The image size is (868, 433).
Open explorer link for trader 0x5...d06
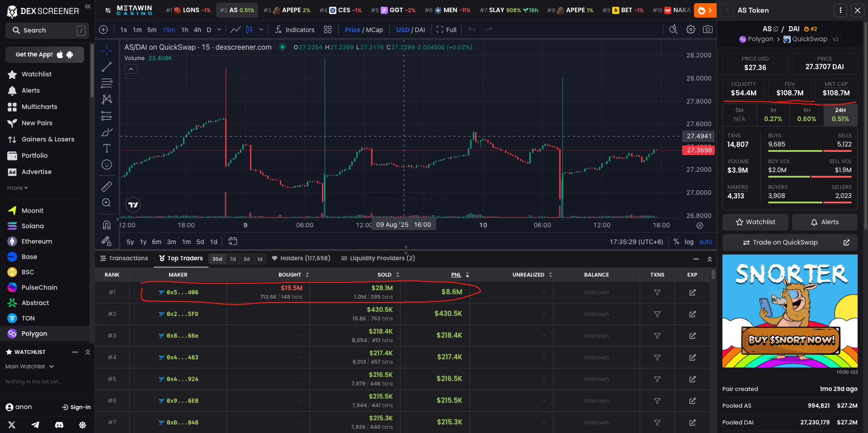click(x=692, y=292)
